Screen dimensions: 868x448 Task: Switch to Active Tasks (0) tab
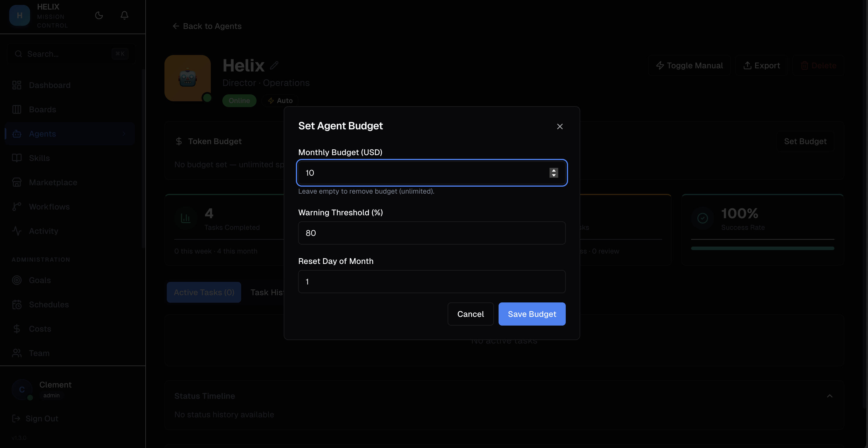[204, 292]
